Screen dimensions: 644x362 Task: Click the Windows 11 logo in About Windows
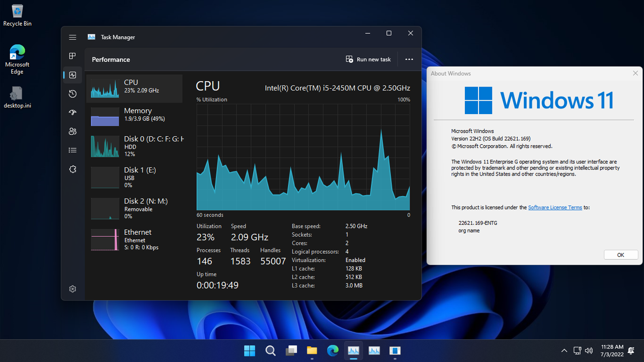point(539,100)
